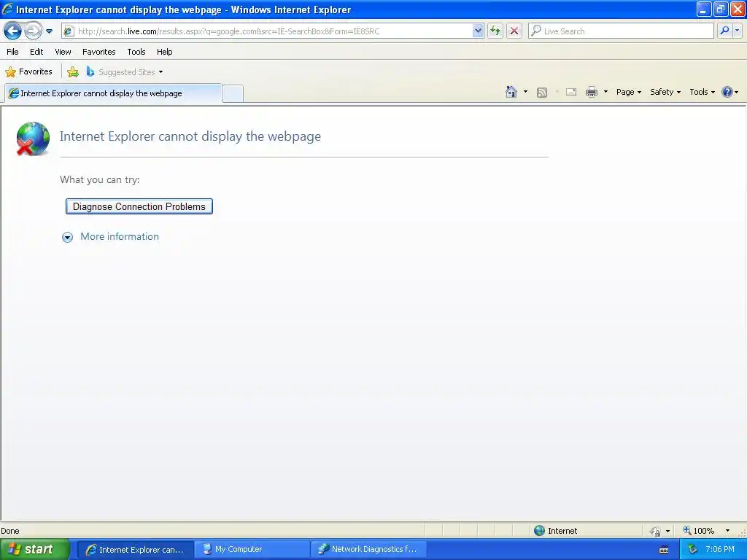Click the Add to Favorites Bar icon

point(73,72)
